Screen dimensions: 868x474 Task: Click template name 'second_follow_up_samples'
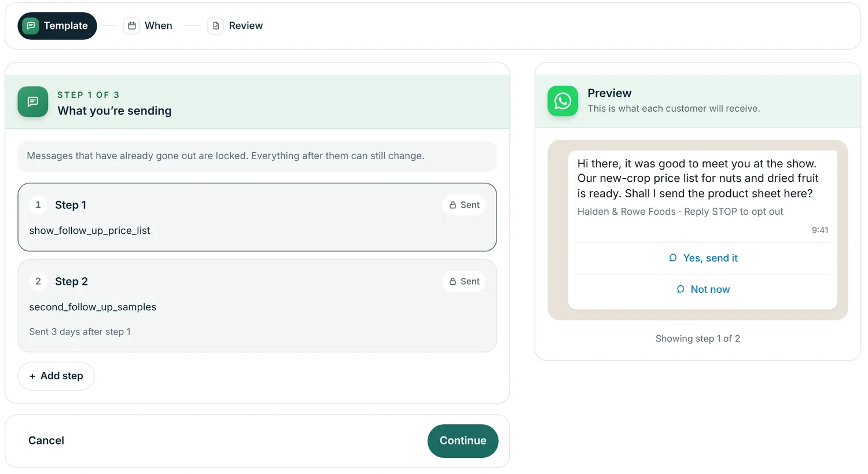(x=93, y=307)
